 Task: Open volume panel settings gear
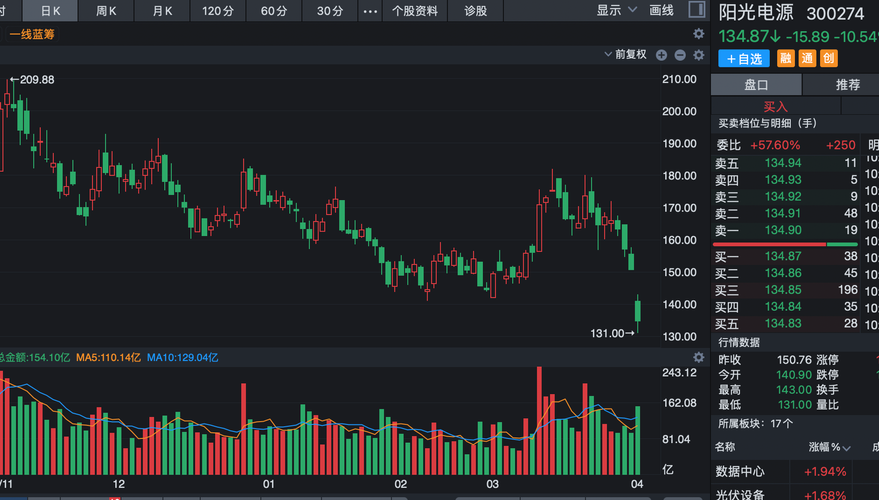698,357
